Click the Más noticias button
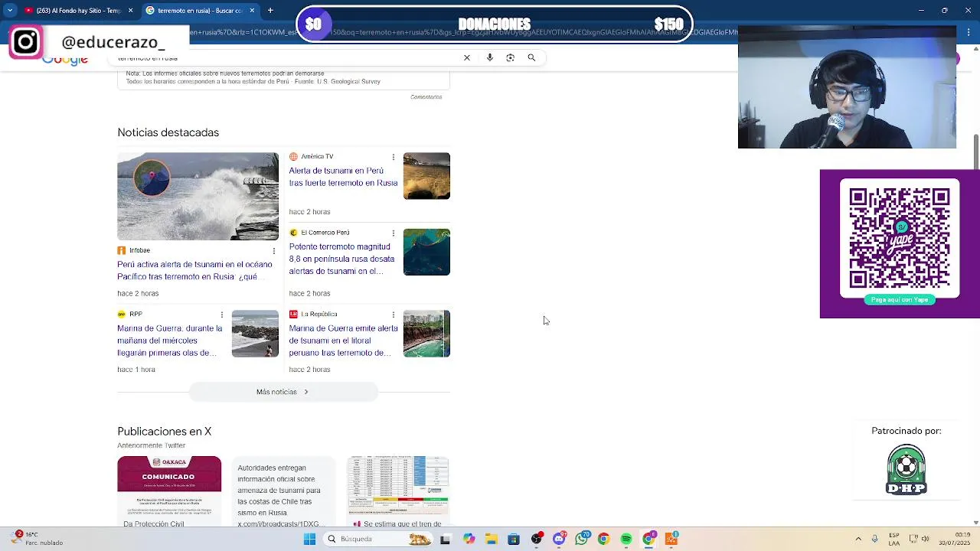The width and height of the screenshot is (980, 551). [283, 392]
